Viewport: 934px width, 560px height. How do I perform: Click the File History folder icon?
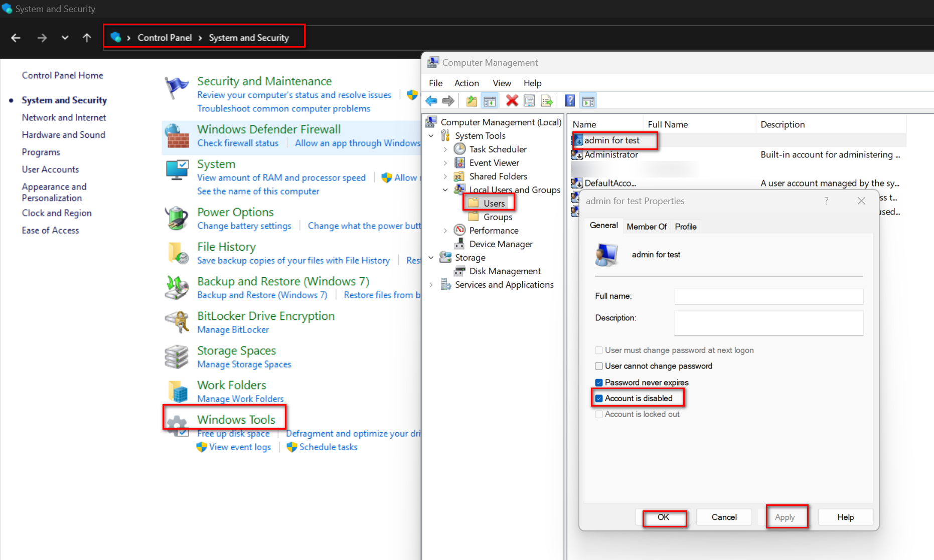tap(178, 253)
